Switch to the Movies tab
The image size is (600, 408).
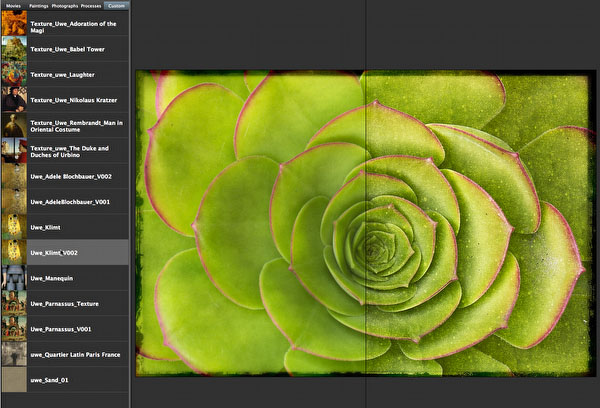click(x=13, y=6)
